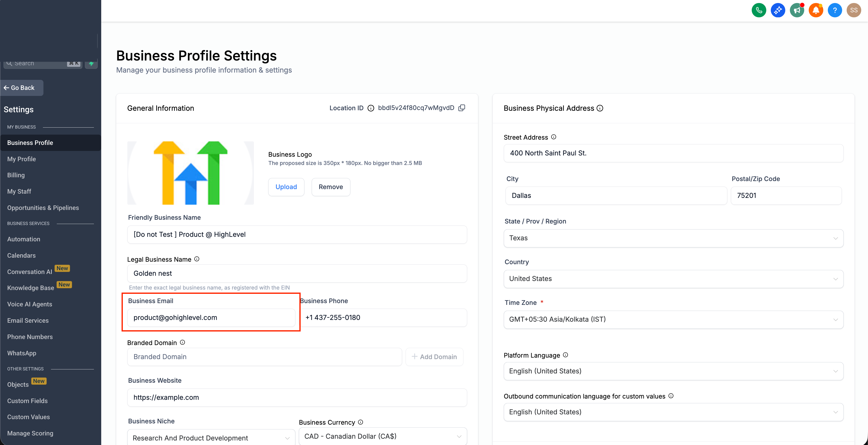Open Custom Fields settings
This screenshot has width=868, height=445.
[27, 401]
